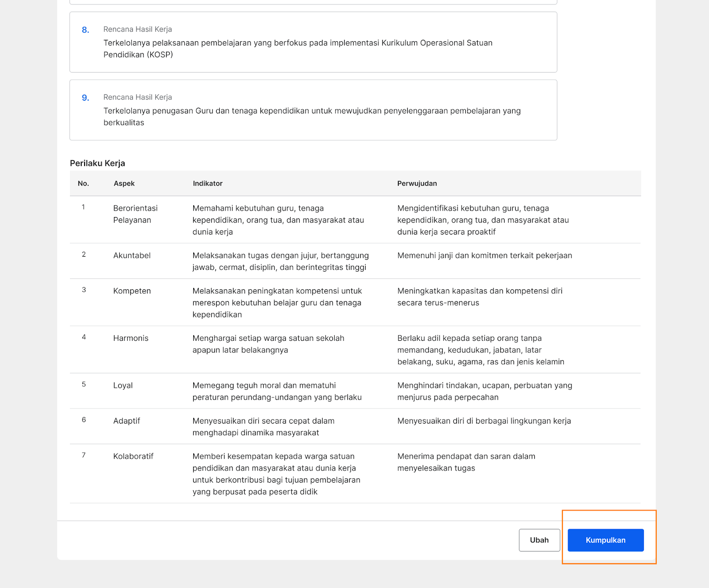Click 'Meningkatkan kapasitas dan kompetensi diri' cell
This screenshot has width=709, height=588.
(480, 297)
